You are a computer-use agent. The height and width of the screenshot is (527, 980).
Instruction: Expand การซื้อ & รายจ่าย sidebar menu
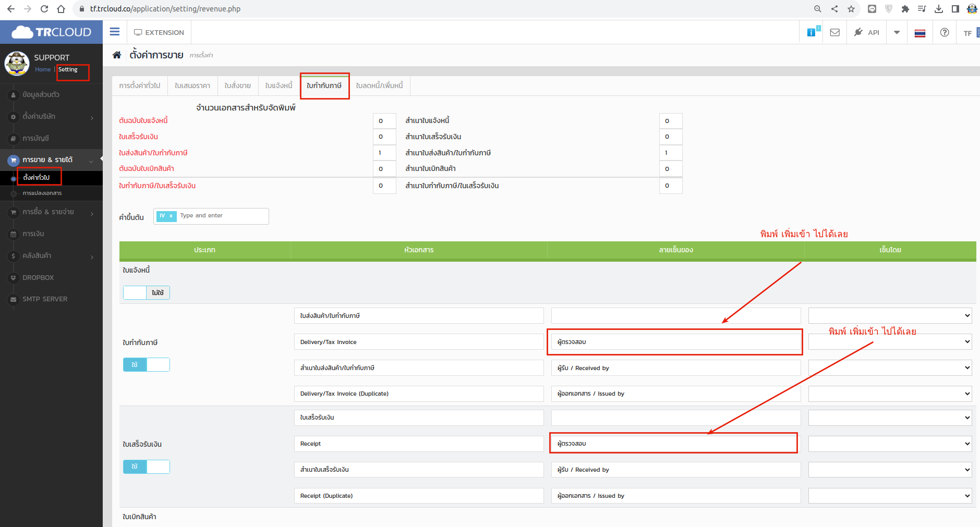(x=51, y=212)
